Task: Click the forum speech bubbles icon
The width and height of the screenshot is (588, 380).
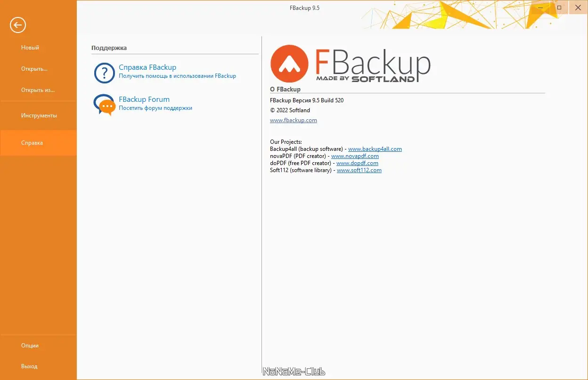Action: [x=104, y=105]
